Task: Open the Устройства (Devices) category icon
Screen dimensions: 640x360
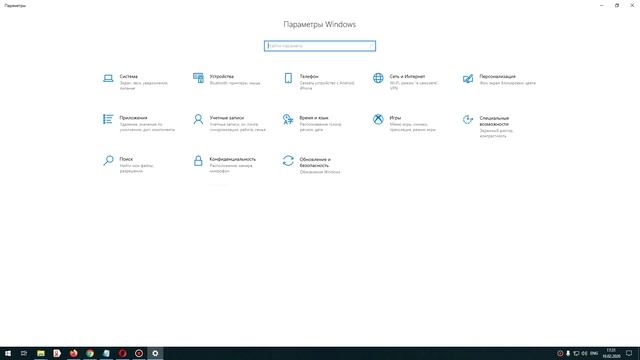Action: pos(198,78)
